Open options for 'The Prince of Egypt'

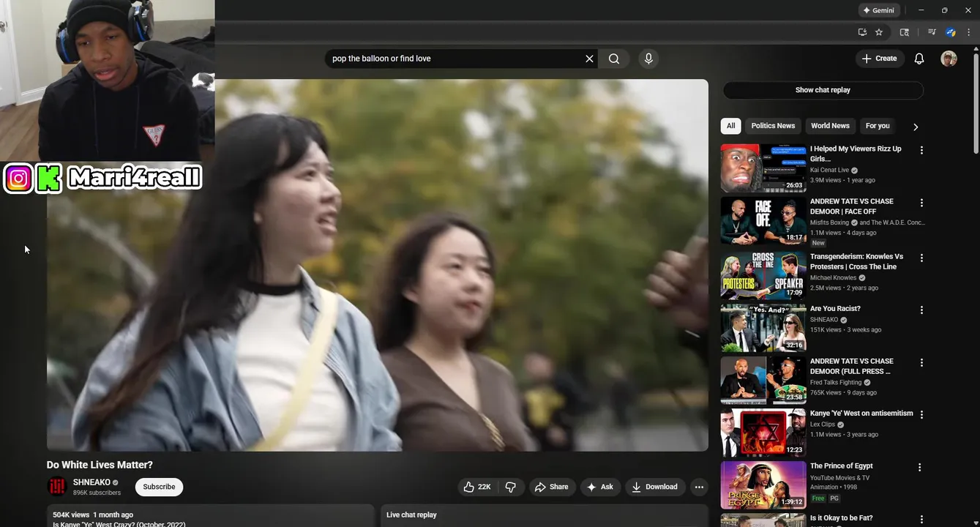pos(920,467)
